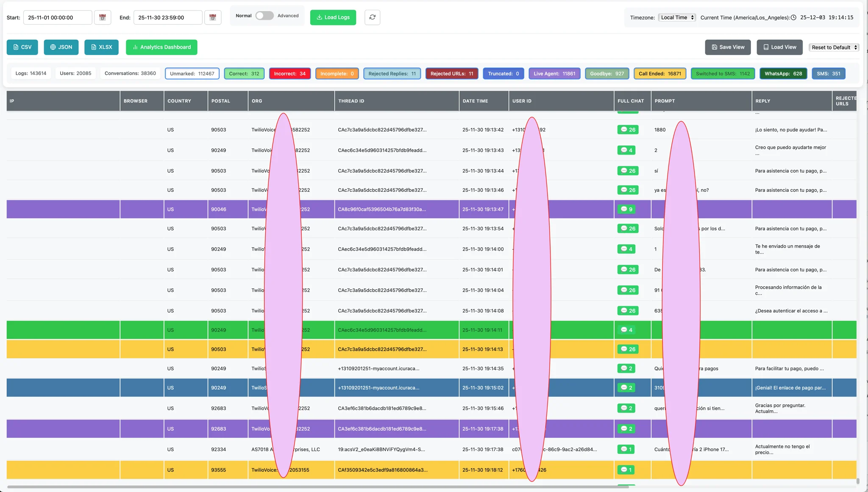Viewport: 868px width, 492px height.
Task: Open full chat for 19:13:46 row
Action: [x=628, y=190]
